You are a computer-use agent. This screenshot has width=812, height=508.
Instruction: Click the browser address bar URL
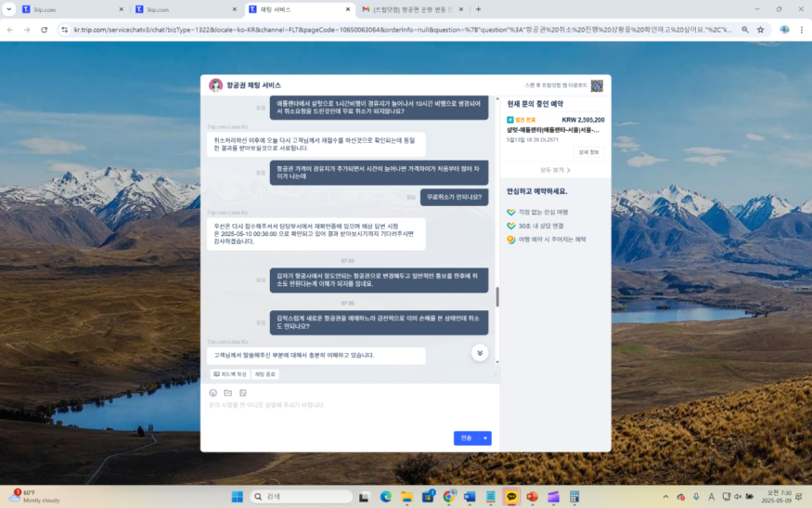[x=403, y=30]
